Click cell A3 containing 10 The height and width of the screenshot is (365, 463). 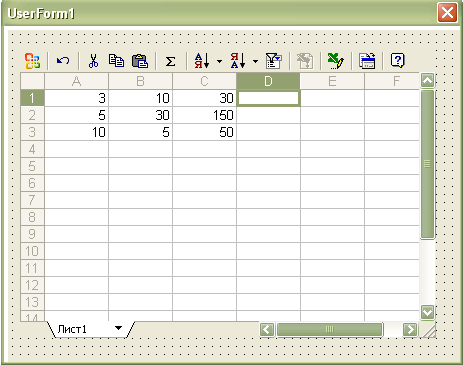[76, 132]
